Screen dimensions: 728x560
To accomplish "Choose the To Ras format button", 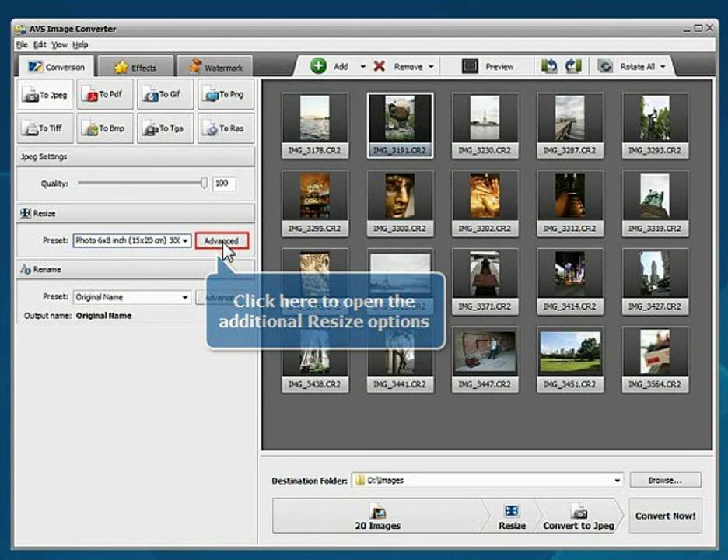I will tap(226, 128).
